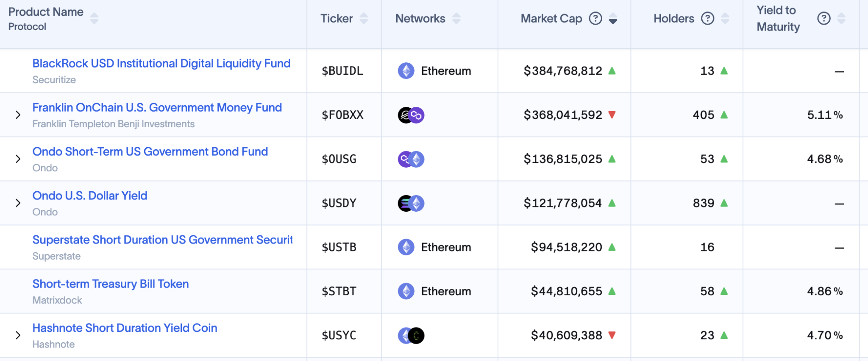Click the $384,768,812 market cap value
Screen dimensions: 868x361
[563, 71]
